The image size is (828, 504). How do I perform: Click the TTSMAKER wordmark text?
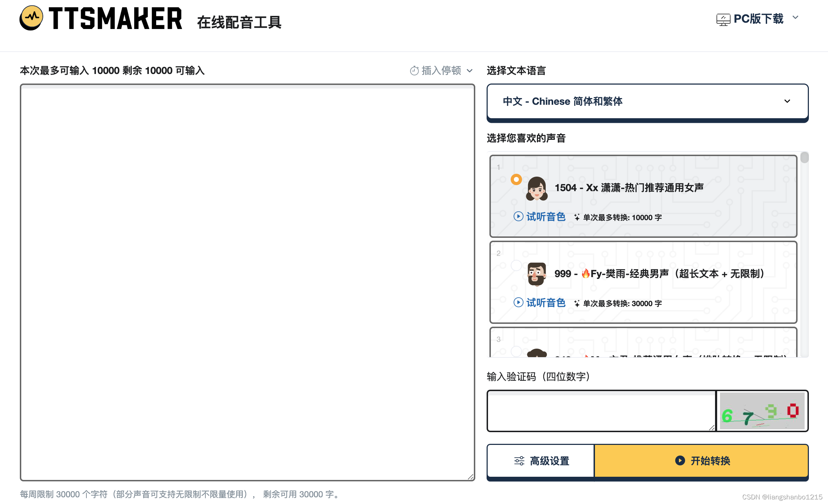point(115,18)
